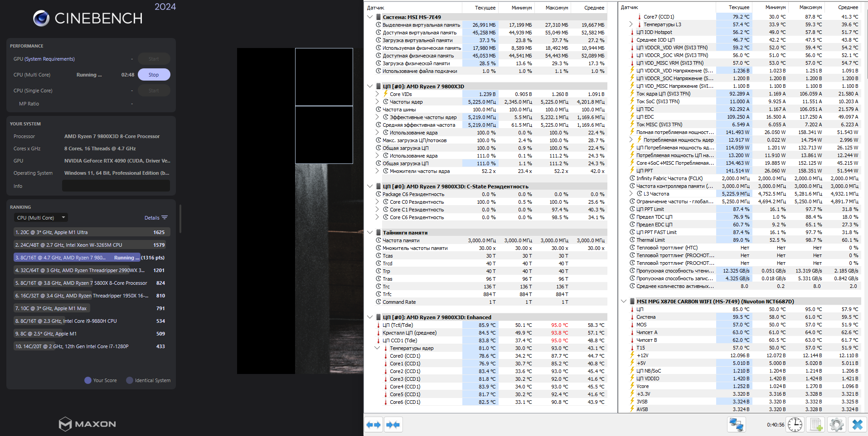Click the Cinebench sphere logo
Screen dimensions: 868x436
click(41, 18)
